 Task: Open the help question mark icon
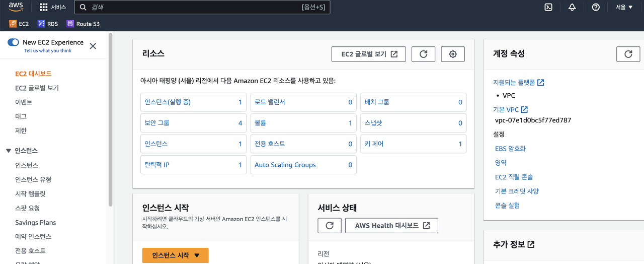596,7
